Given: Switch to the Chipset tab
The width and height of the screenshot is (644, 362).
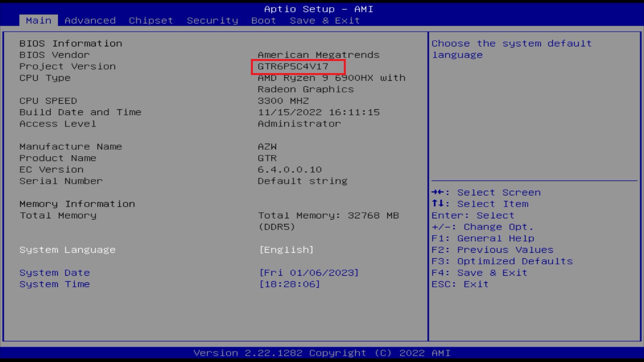Looking at the screenshot, I should (151, 20).
